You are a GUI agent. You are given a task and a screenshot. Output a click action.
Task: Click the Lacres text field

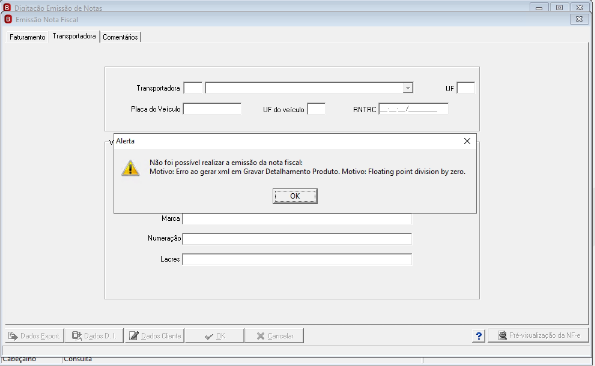click(297, 259)
